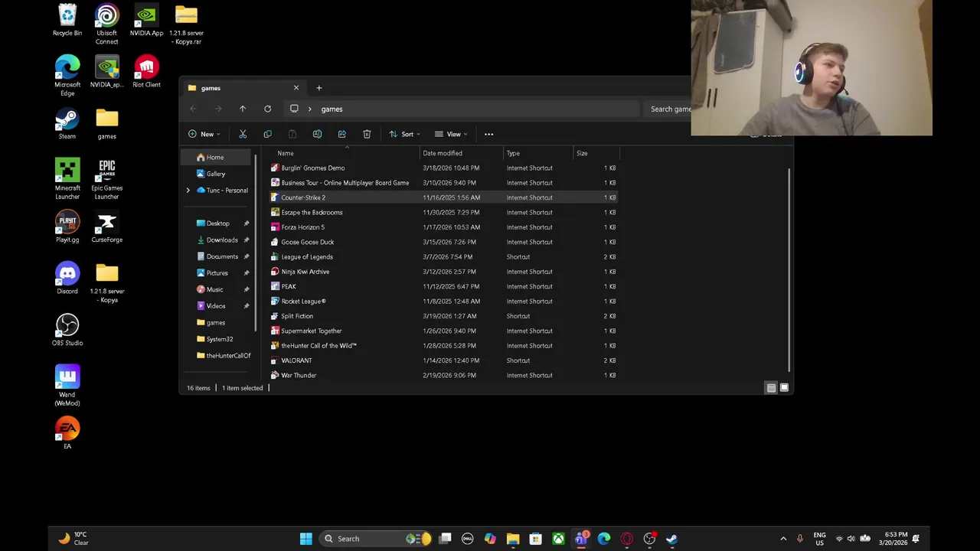Open Downloads in navigation pane
This screenshot has height=551, width=980.
tap(222, 240)
